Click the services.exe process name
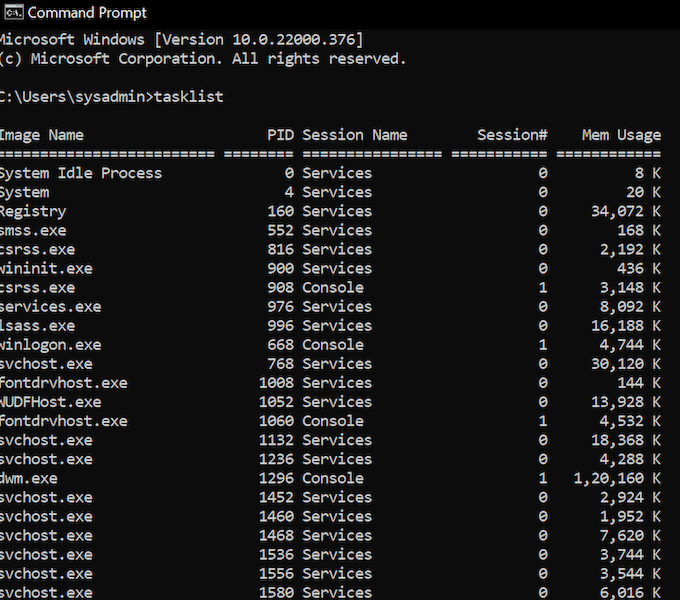 tap(50, 307)
